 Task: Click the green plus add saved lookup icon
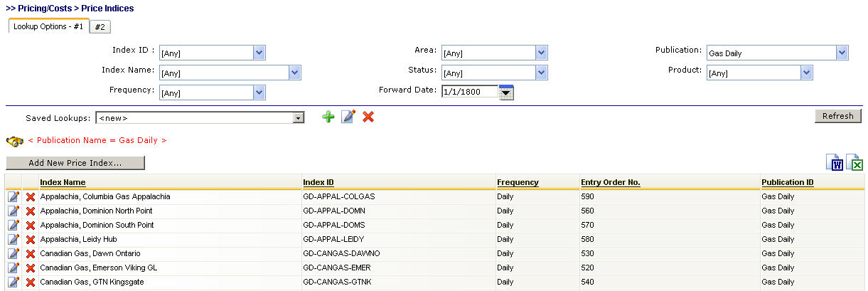[x=328, y=117]
